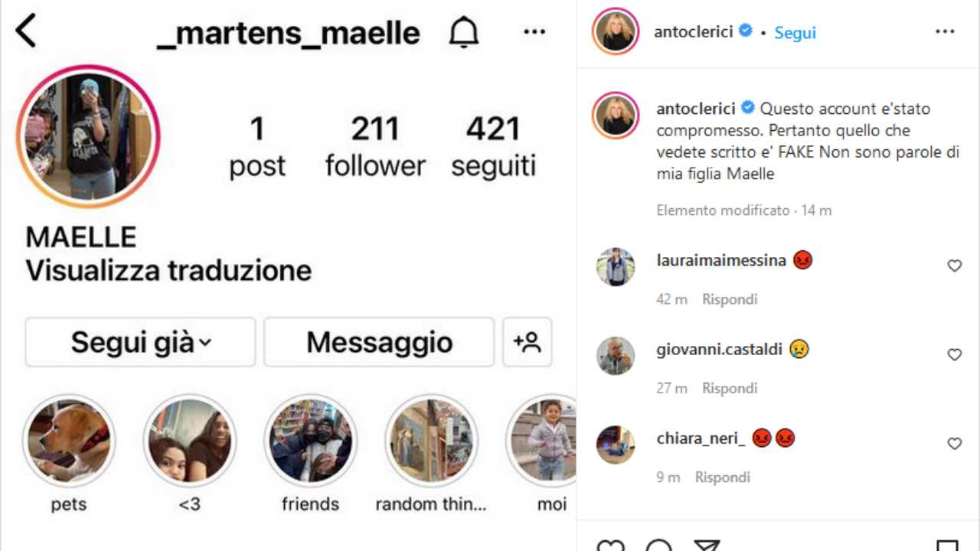
Task: Click the Messaggio button
Action: [x=379, y=342]
